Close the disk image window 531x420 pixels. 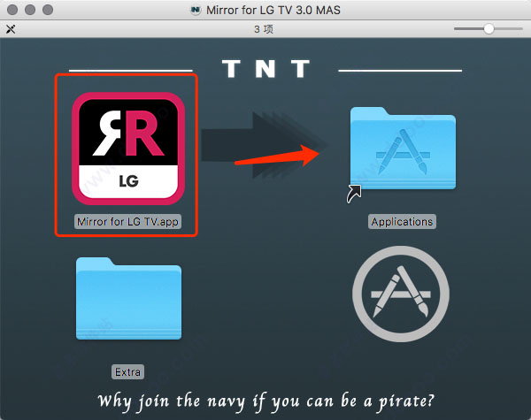(12, 10)
